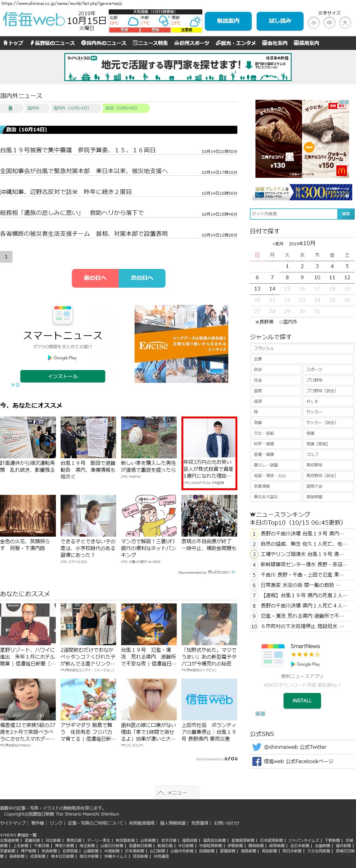Go to previous month with ＜前月

pyautogui.click(x=278, y=244)
